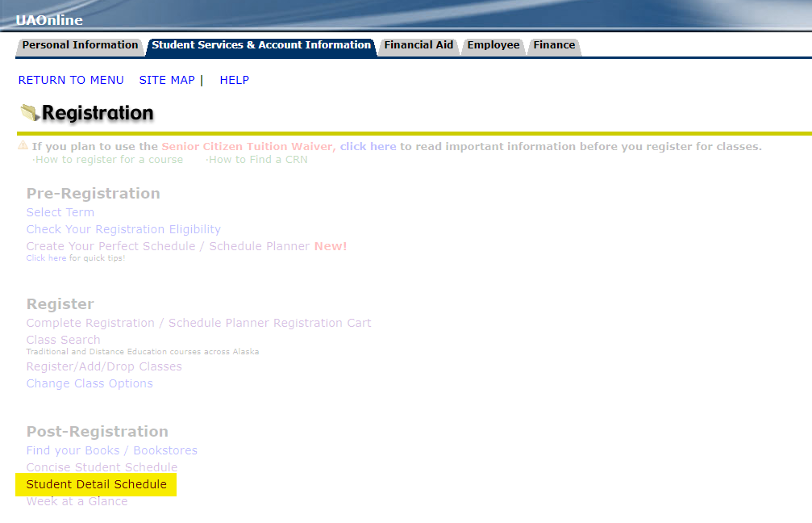
Task: Open Register/Add/Drop Classes
Action: coord(104,366)
